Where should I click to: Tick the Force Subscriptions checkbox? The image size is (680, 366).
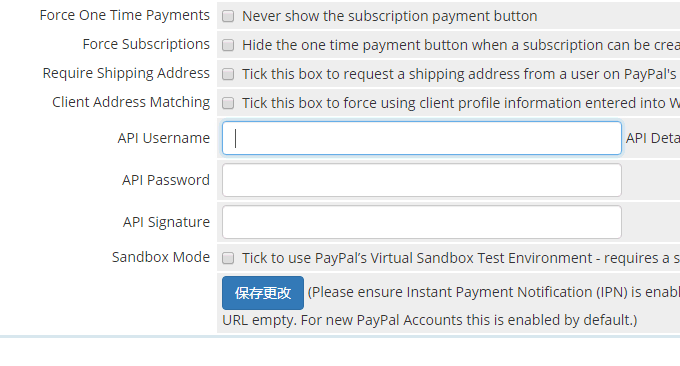[228, 45]
